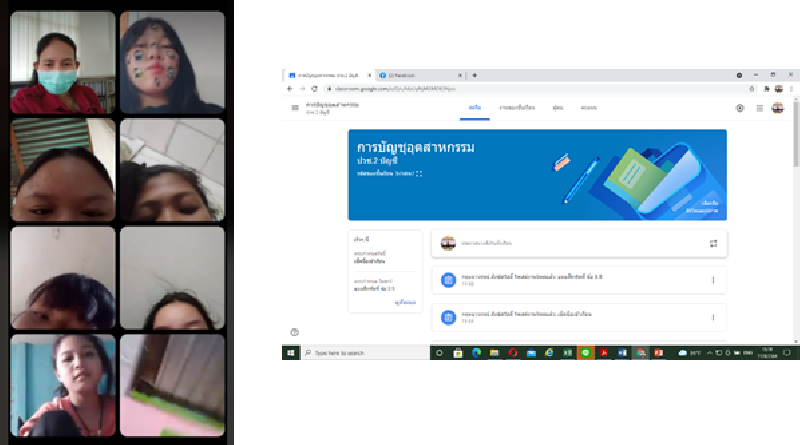
Task: Switch to the Facebook browser tab
Action: coord(415,75)
